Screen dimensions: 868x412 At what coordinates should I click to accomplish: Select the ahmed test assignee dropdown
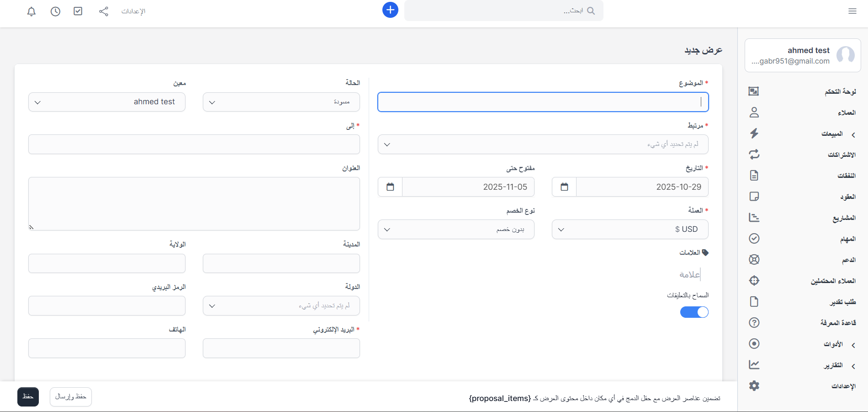coord(107,102)
